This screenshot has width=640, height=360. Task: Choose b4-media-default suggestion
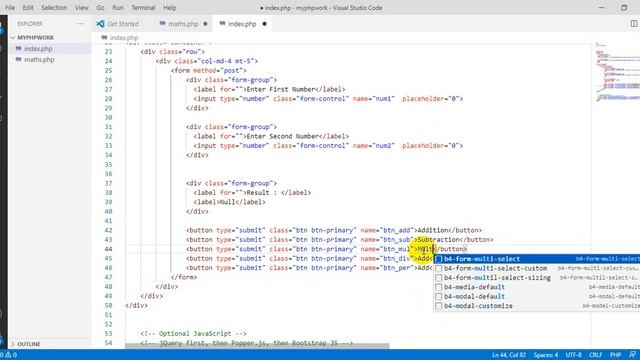536,287
